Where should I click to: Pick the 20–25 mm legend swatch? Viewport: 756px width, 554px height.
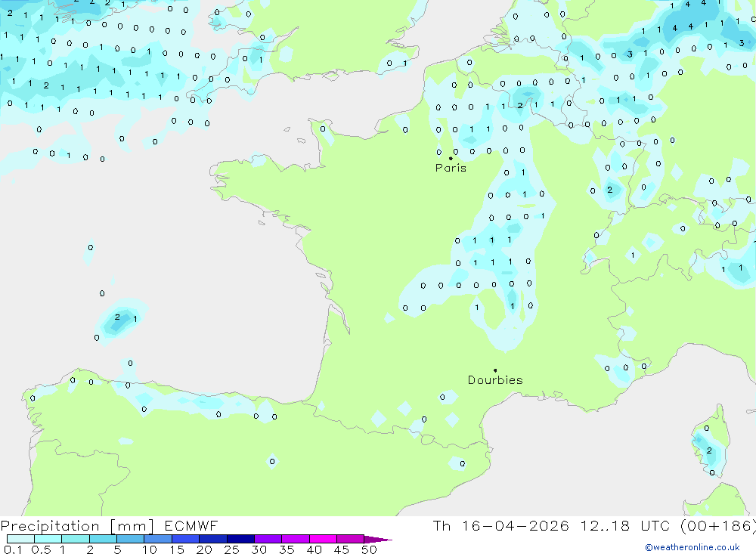213,539
